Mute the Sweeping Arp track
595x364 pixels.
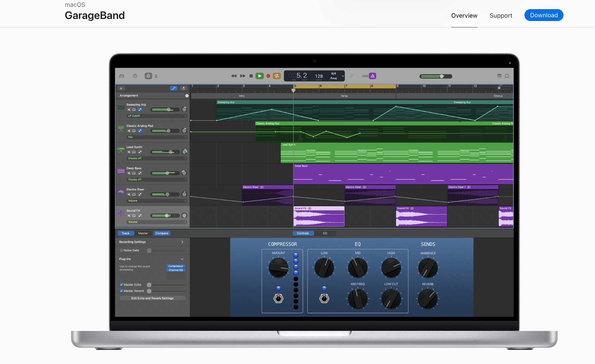129,109
